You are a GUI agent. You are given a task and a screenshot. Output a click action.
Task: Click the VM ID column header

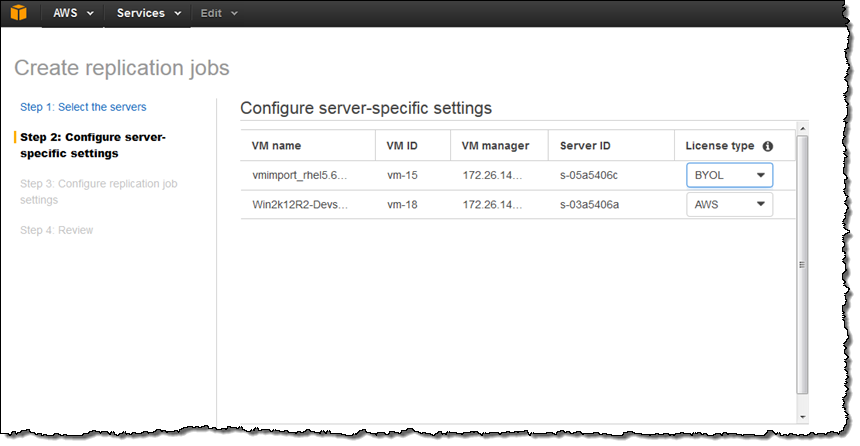[x=402, y=146]
